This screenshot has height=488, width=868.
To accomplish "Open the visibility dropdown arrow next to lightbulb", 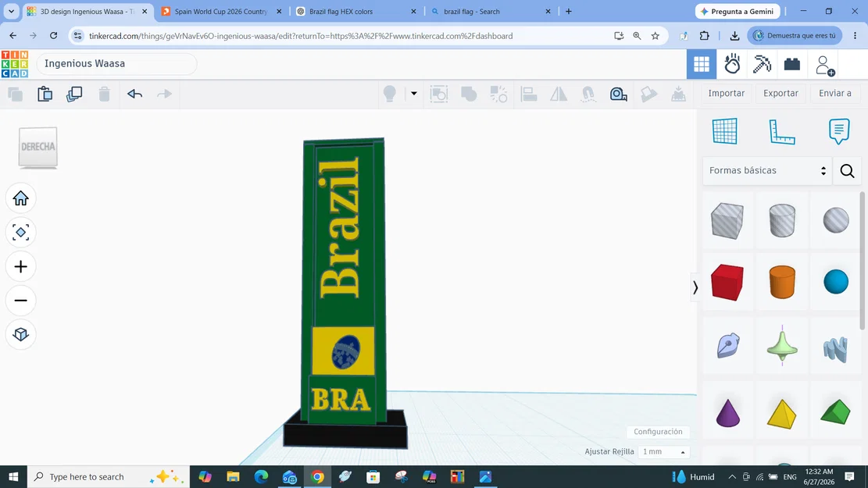I will [413, 94].
